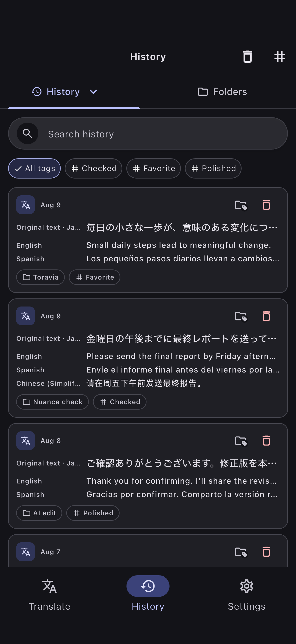Image resolution: width=296 pixels, height=644 pixels.
Task: Switch to the Folders tab
Action: click(222, 92)
